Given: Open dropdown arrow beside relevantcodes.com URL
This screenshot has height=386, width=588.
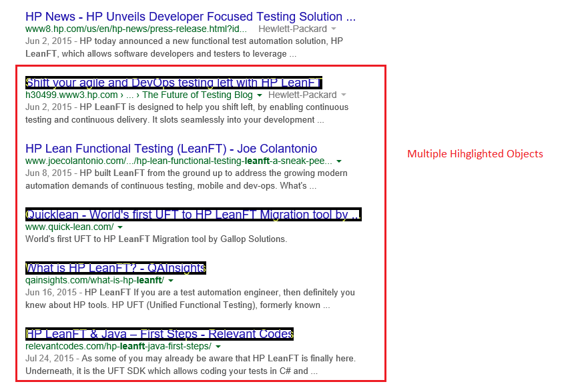Looking at the screenshot, I should [x=218, y=347].
